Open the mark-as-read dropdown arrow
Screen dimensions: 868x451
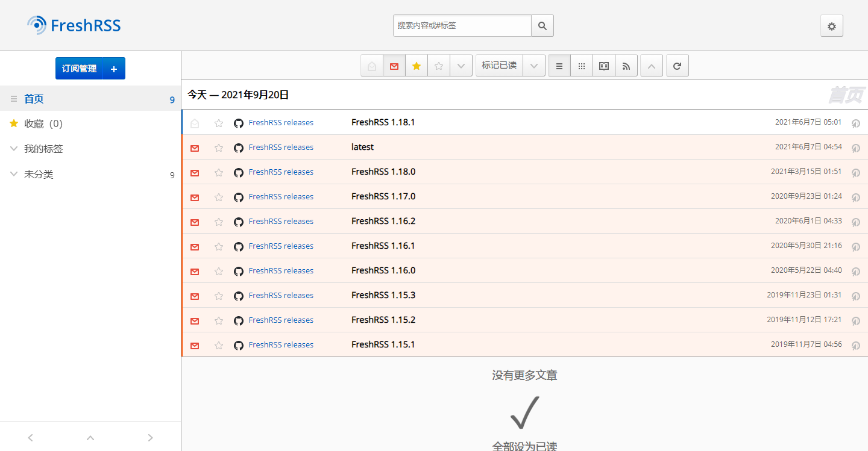(534, 66)
